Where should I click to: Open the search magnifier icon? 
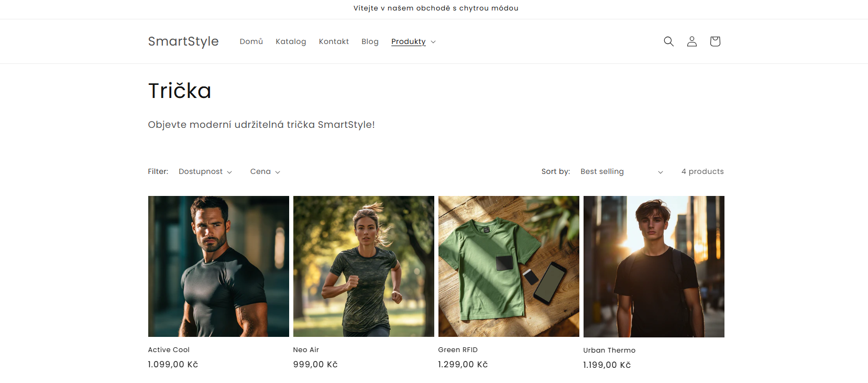click(x=668, y=41)
